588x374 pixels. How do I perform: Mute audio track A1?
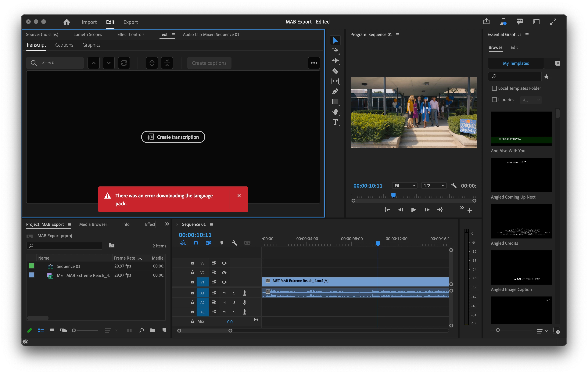point(224,293)
